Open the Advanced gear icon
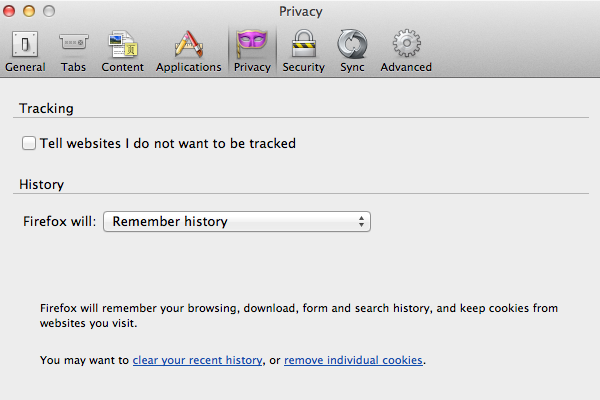 [406, 43]
